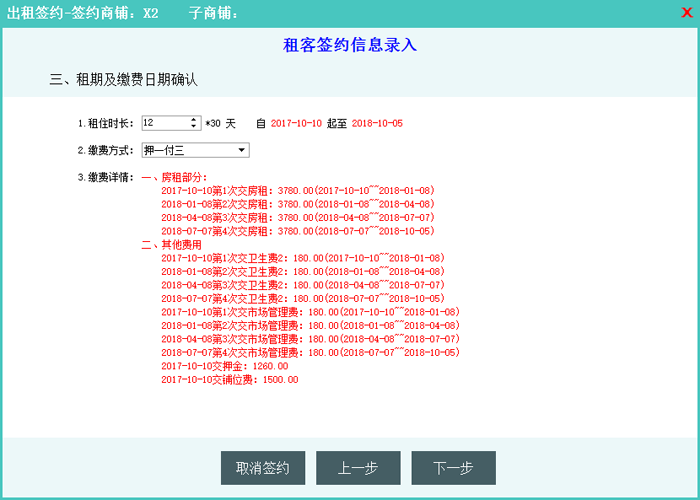
Task: Click the lease start date 2017-10-10
Action: click(296, 123)
